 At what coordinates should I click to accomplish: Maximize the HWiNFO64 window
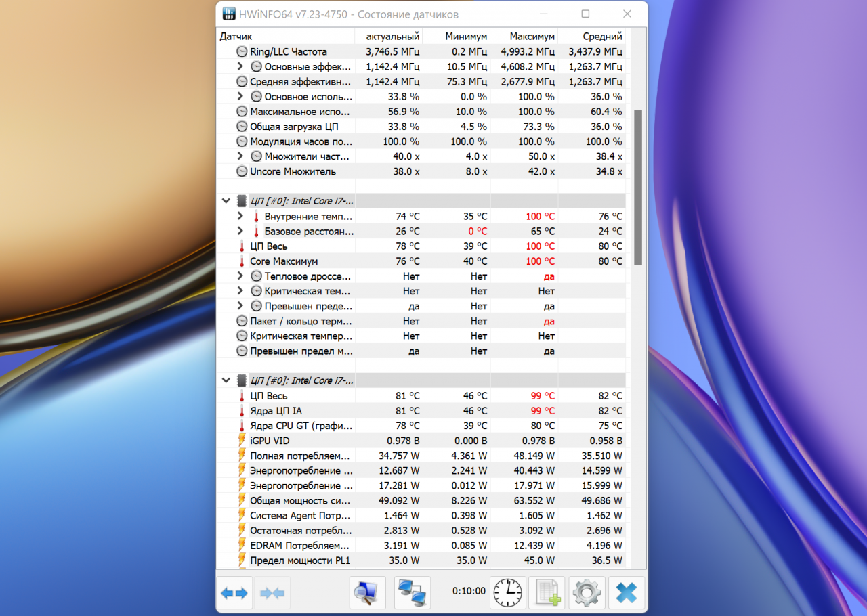click(585, 14)
